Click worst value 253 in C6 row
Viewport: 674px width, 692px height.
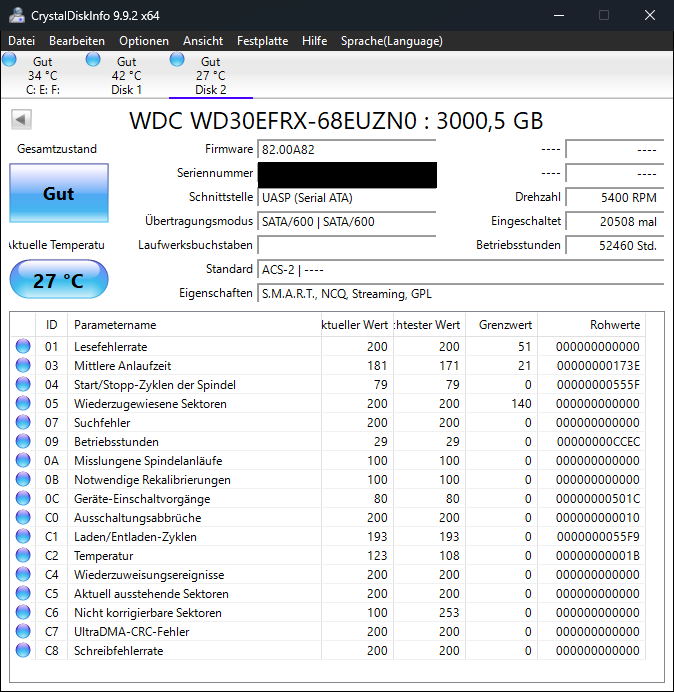449,613
